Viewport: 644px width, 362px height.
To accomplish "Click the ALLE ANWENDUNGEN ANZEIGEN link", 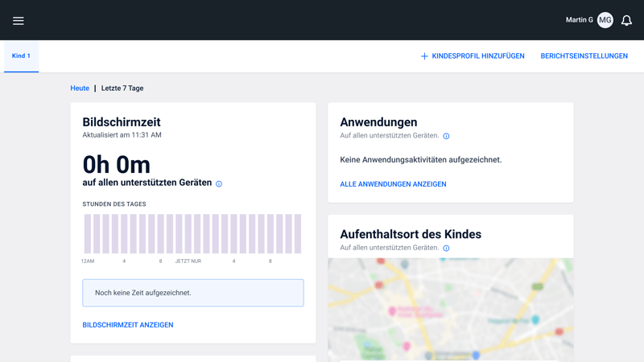I will [393, 184].
